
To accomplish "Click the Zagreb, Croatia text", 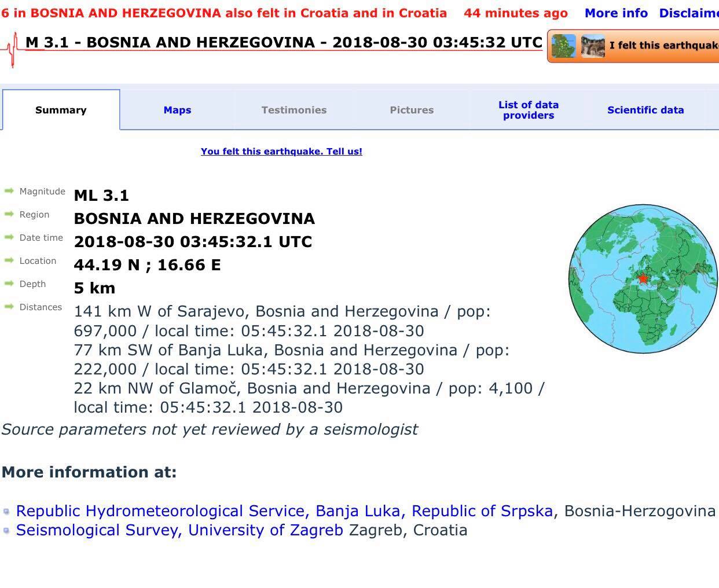I will (408, 530).
